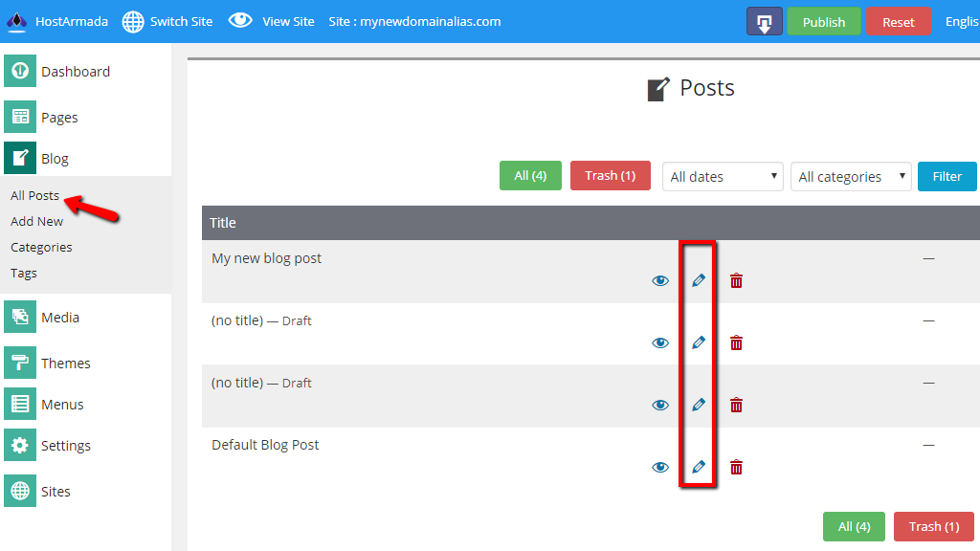
Task: Click the Title column header
Action: click(x=222, y=223)
